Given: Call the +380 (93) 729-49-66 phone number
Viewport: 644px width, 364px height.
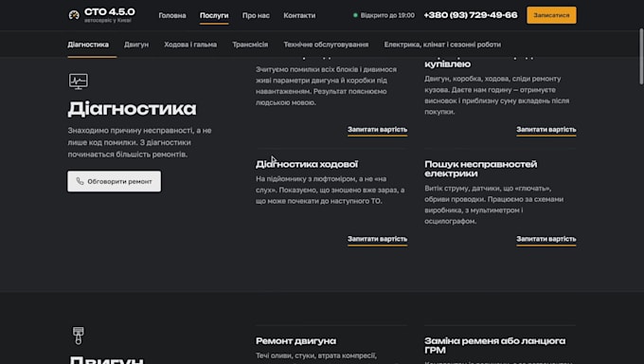Looking at the screenshot, I should [x=471, y=15].
